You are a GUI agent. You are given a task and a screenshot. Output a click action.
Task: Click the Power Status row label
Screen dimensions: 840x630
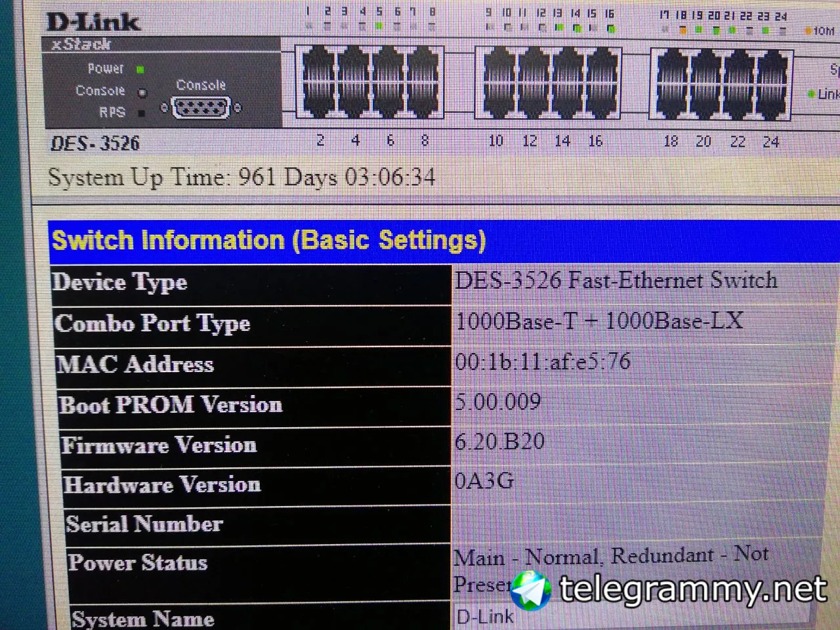(138, 562)
